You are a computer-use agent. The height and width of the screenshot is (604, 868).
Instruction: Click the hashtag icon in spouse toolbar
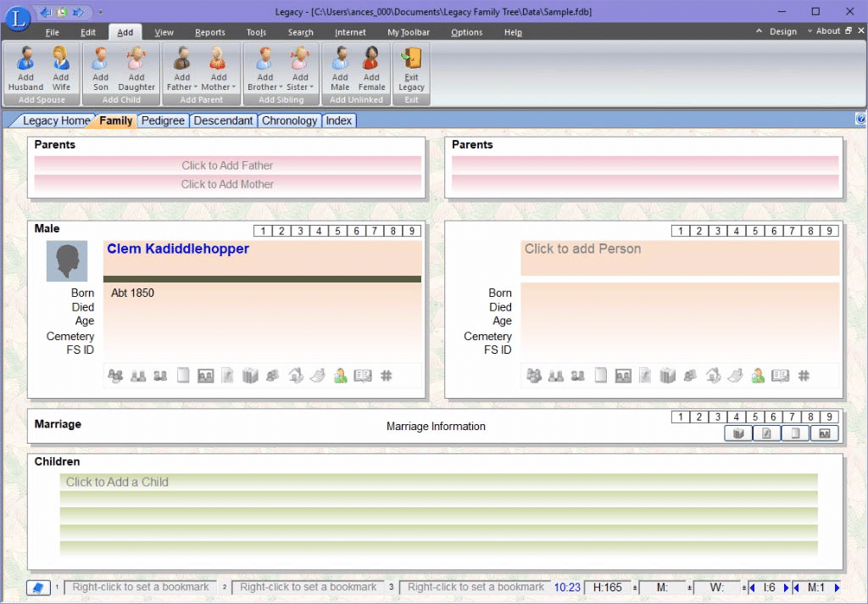[x=804, y=376]
